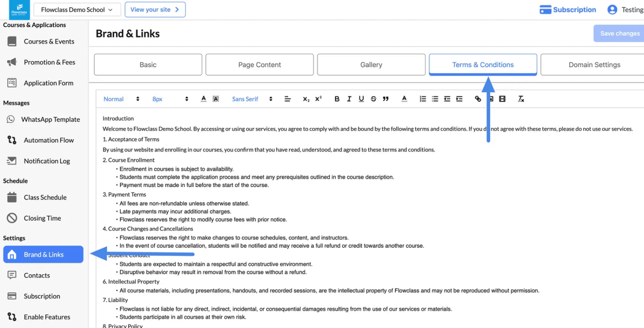Click in the terms editor Introduction line

pos(118,119)
